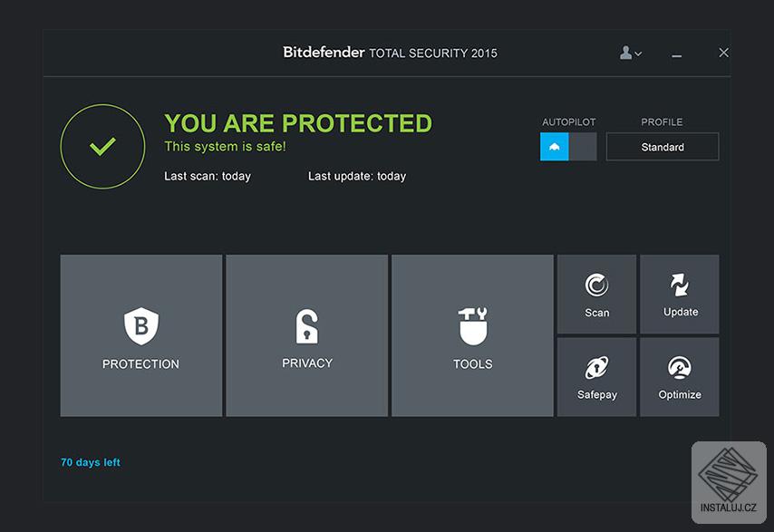Click the Protection shield icon

click(140, 324)
